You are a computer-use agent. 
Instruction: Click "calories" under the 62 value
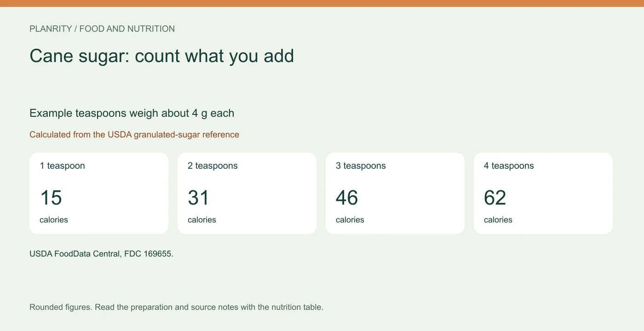(498, 220)
